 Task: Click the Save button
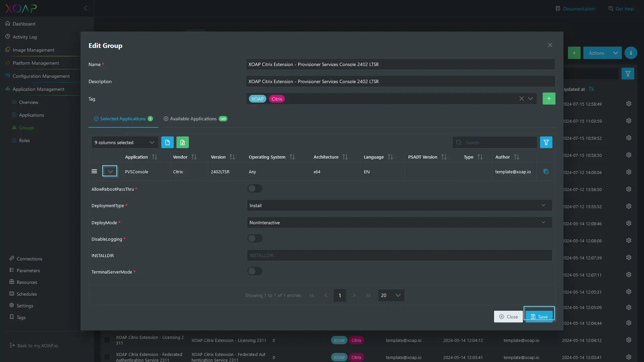[x=539, y=316]
